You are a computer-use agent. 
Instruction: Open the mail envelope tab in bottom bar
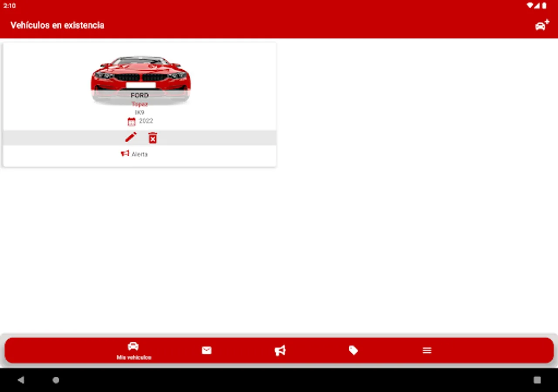(207, 350)
